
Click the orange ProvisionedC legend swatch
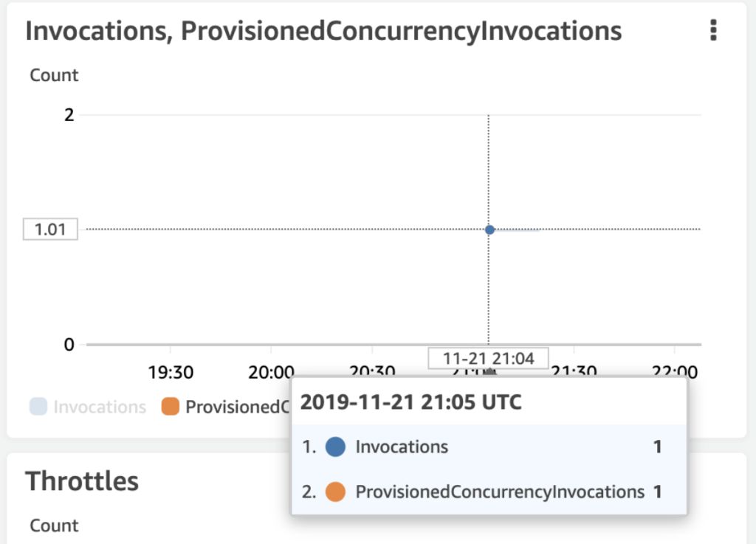(173, 405)
